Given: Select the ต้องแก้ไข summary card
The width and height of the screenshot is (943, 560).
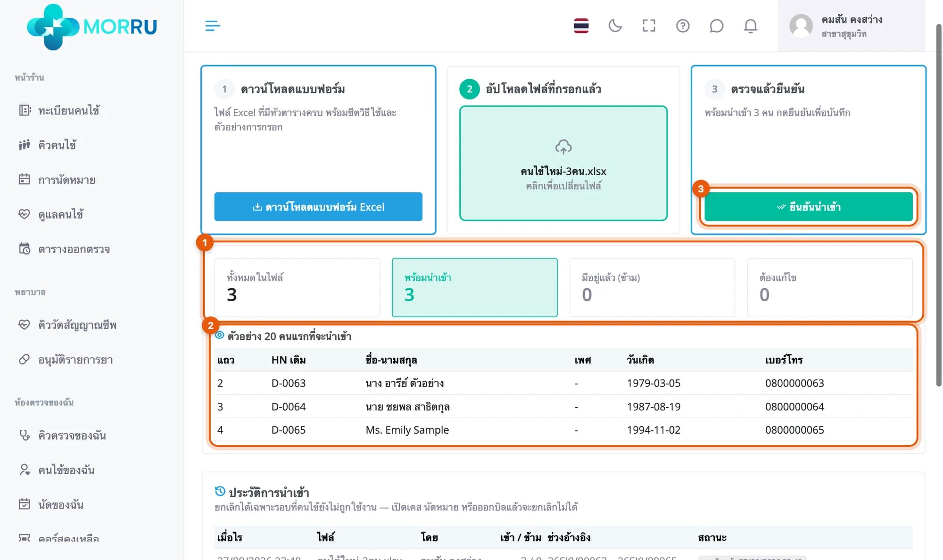Looking at the screenshot, I should pos(830,288).
